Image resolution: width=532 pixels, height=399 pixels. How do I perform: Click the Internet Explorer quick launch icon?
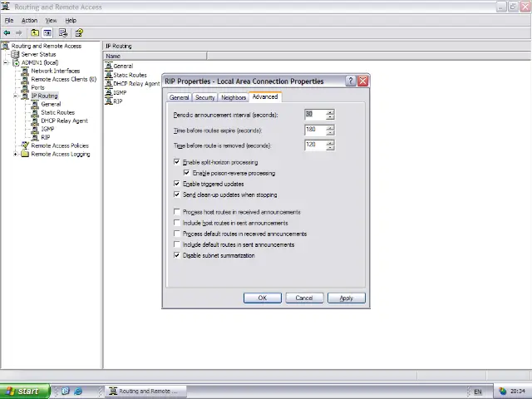[x=78, y=392]
